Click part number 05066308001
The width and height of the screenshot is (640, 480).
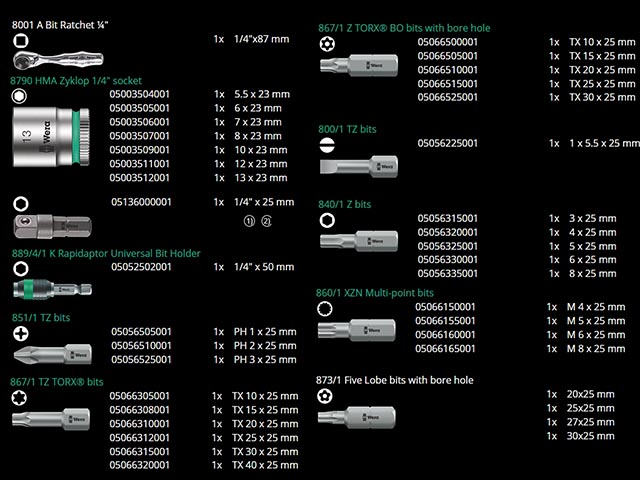click(140, 410)
